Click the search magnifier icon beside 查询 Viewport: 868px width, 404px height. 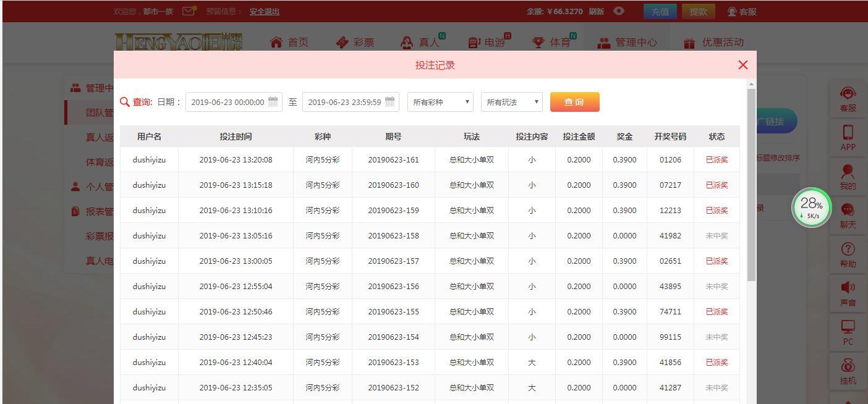pos(125,102)
